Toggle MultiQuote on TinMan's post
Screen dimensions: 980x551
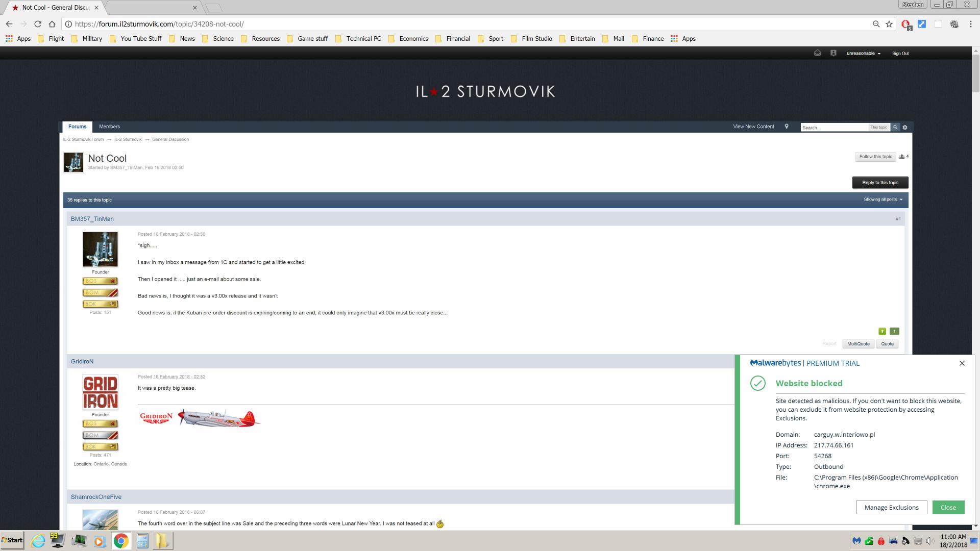858,344
